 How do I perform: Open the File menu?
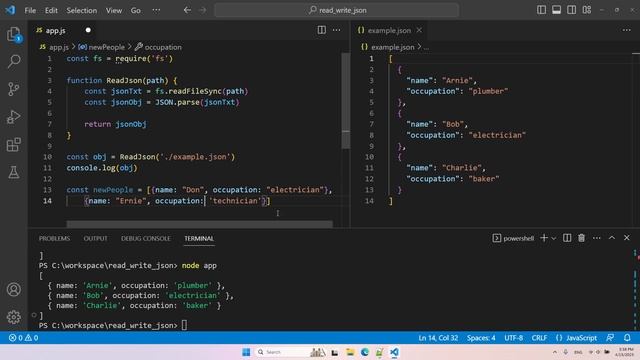[x=30, y=10]
